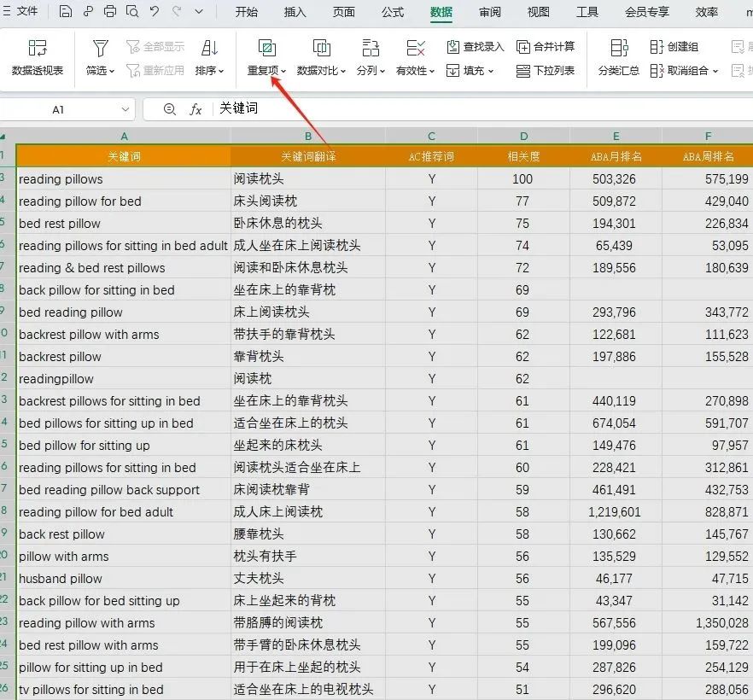Screen dimensions: 753x700
Task: Click the Subtotal (分类汇总) icon
Action: click(x=619, y=48)
